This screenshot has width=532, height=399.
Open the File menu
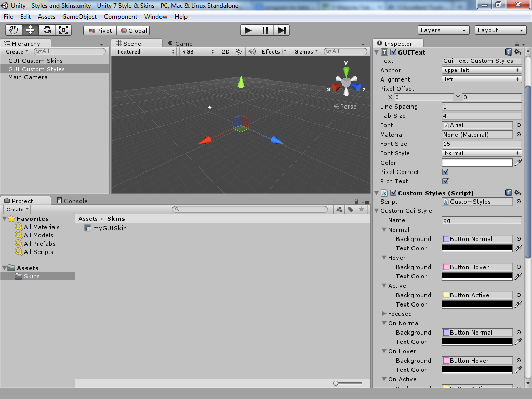click(x=8, y=16)
